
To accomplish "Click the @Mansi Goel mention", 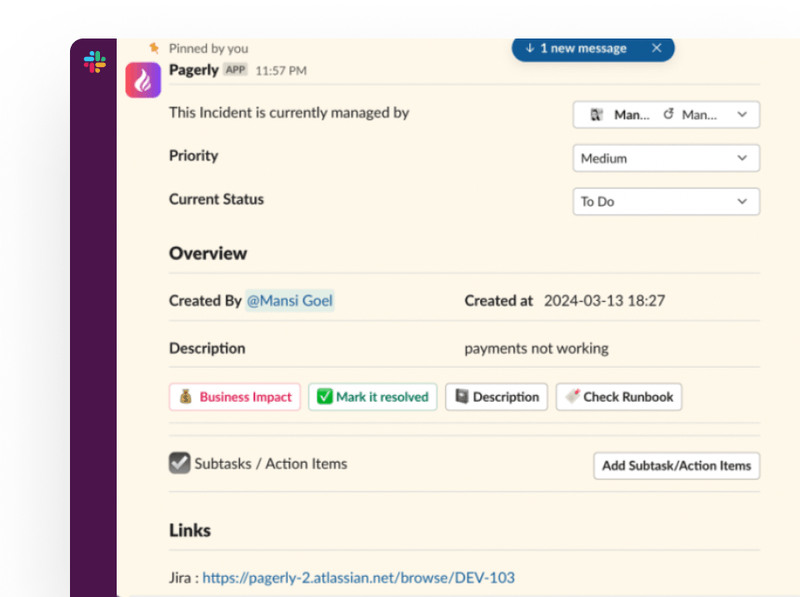I will [x=289, y=300].
